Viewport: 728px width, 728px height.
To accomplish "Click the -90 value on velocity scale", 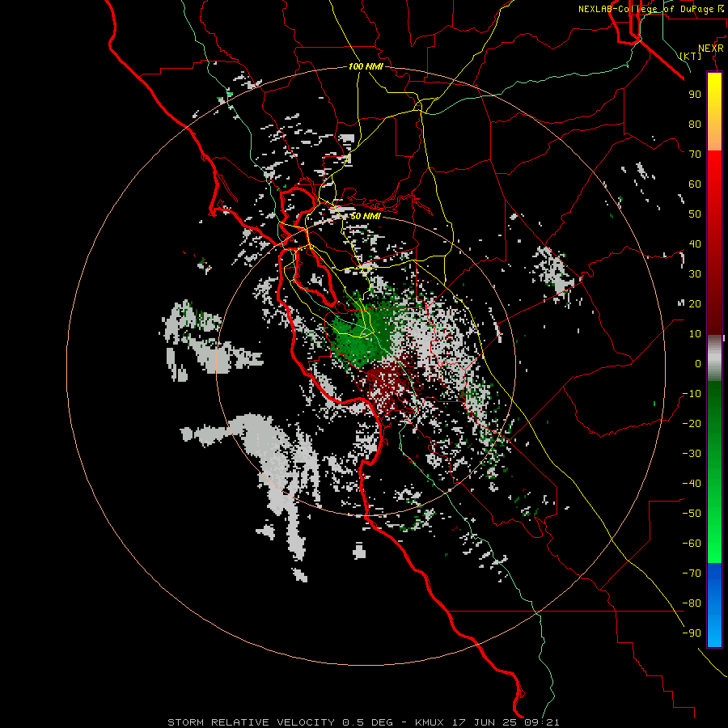I will coord(692,633).
